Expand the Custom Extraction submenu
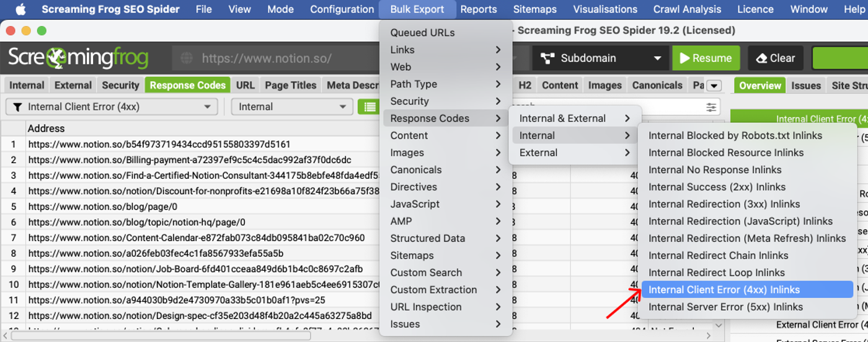The width and height of the screenshot is (868, 342). click(x=446, y=290)
